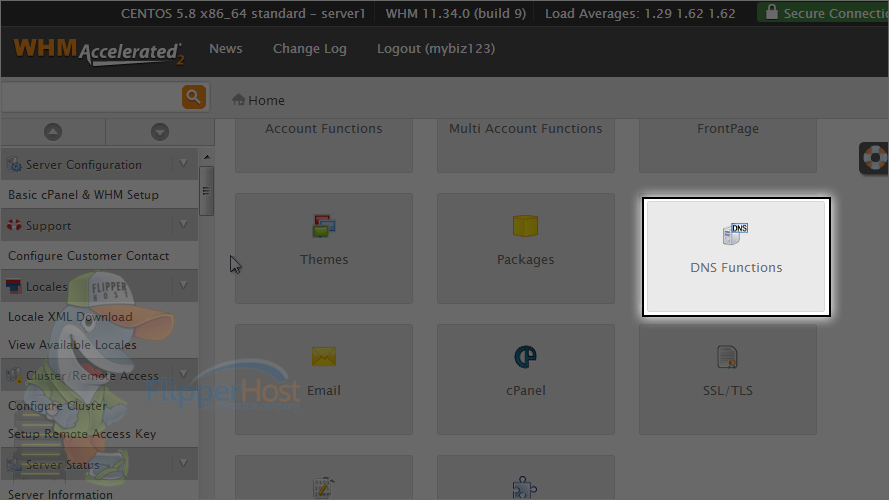The width and height of the screenshot is (889, 500).
Task: Open Setup Remote Access Key link
Action: pyautogui.click(x=82, y=434)
